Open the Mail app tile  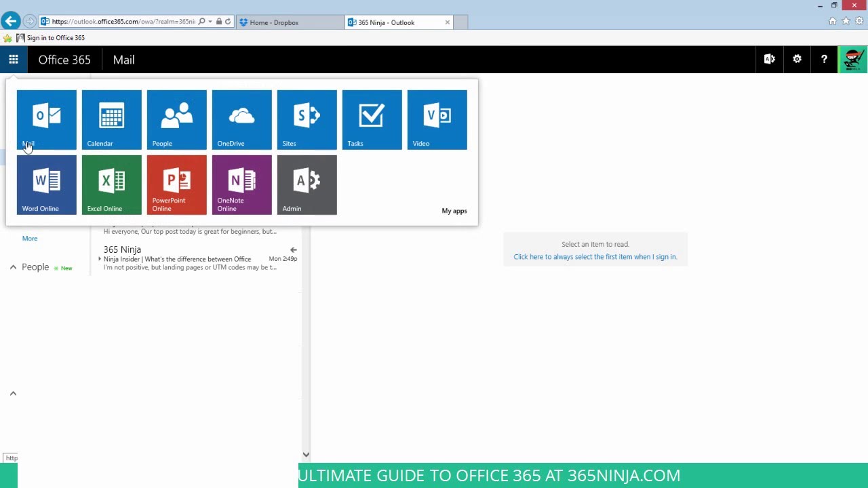click(x=46, y=119)
